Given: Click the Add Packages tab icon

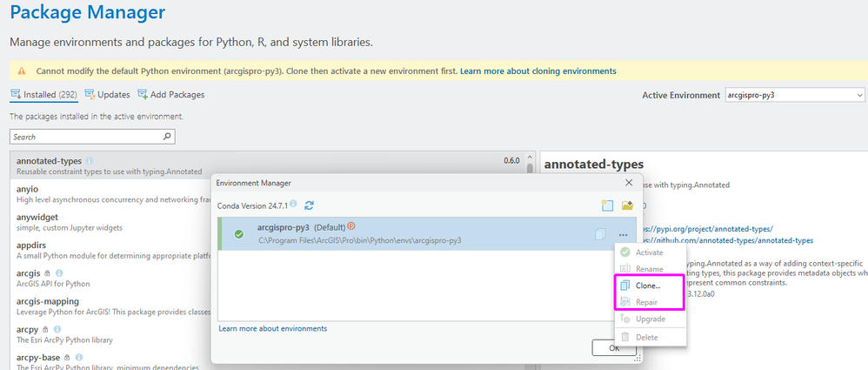Looking at the screenshot, I should click(143, 94).
